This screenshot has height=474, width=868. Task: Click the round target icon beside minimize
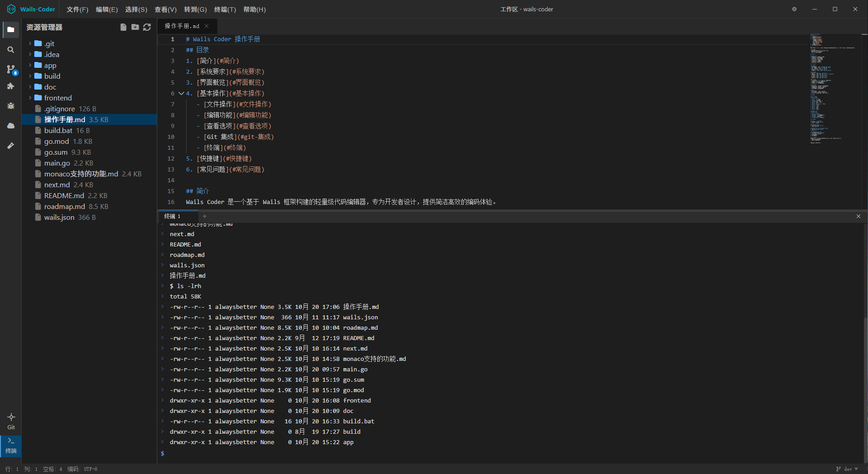[x=794, y=9]
